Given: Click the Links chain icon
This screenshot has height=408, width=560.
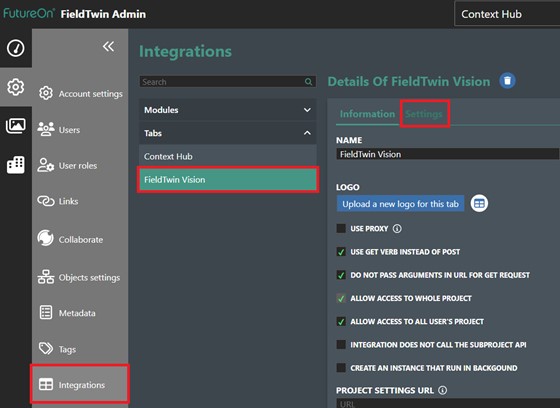Looking at the screenshot, I should 46,201.
